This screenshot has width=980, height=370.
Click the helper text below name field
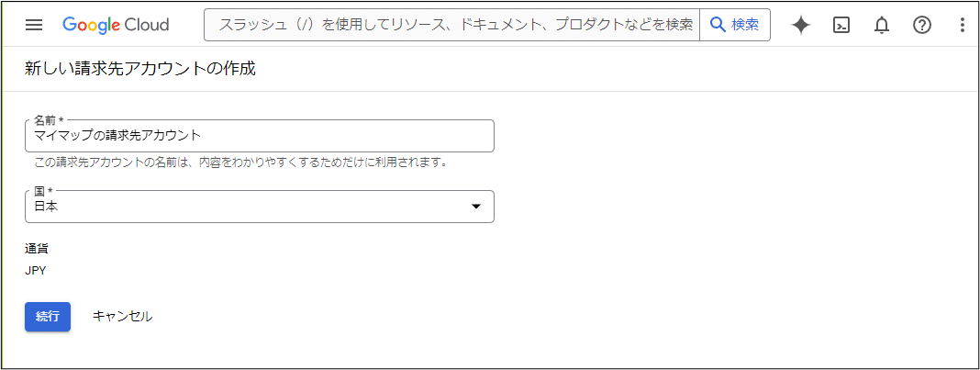click(x=242, y=163)
